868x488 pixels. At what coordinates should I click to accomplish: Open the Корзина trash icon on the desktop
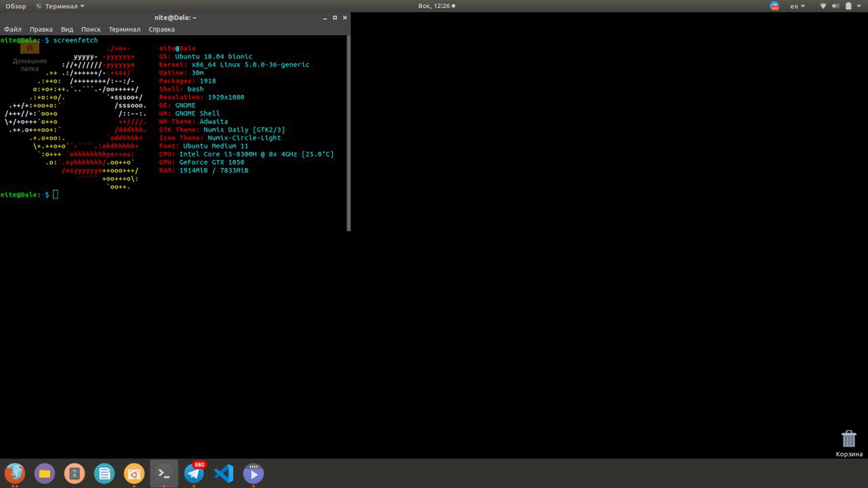coord(849,443)
